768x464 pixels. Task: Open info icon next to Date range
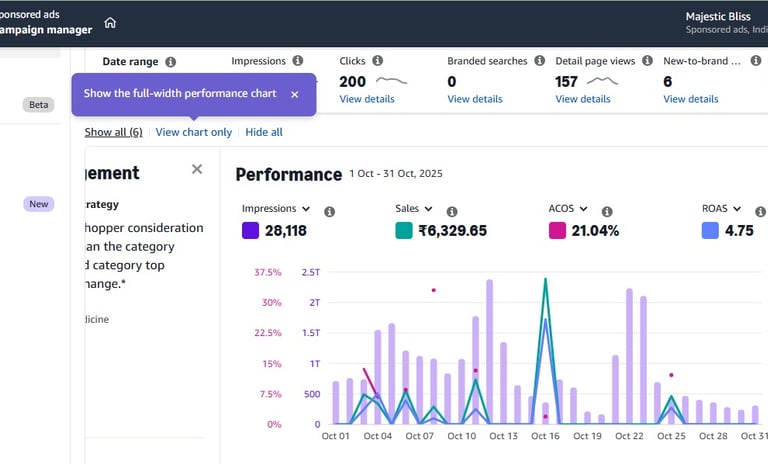coord(170,62)
